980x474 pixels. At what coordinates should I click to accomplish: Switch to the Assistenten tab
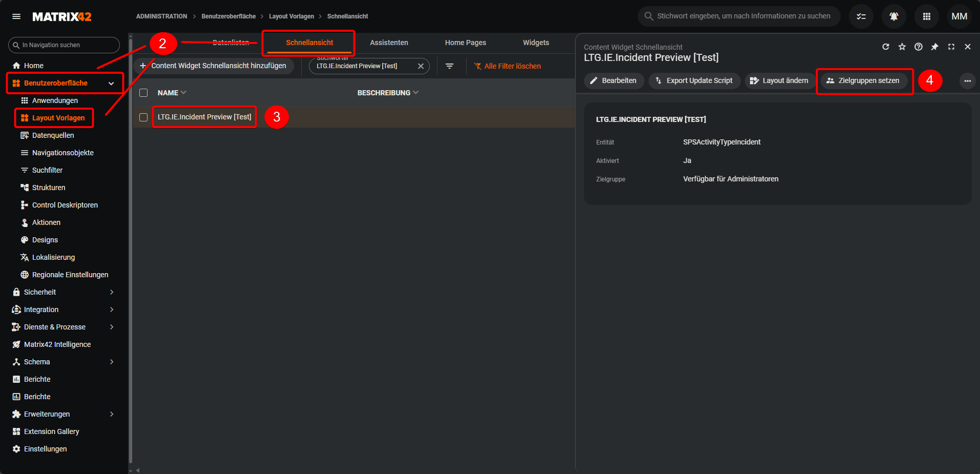(x=389, y=43)
